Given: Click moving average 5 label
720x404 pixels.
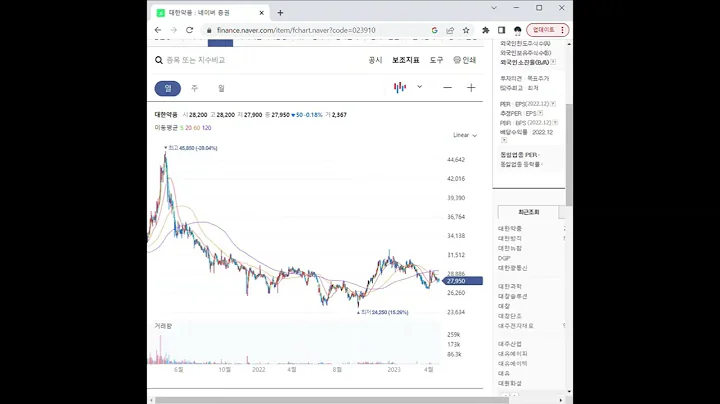Looking at the screenshot, I should [x=181, y=128].
